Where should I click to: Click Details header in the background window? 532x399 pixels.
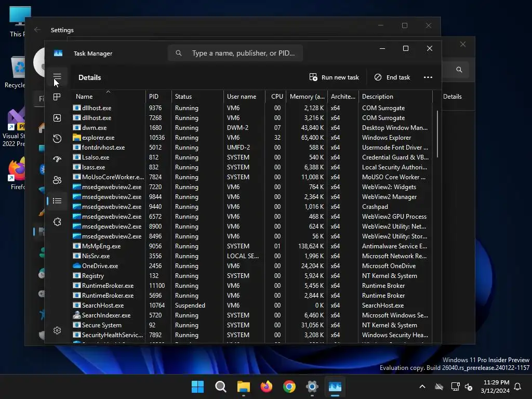(x=453, y=96)
